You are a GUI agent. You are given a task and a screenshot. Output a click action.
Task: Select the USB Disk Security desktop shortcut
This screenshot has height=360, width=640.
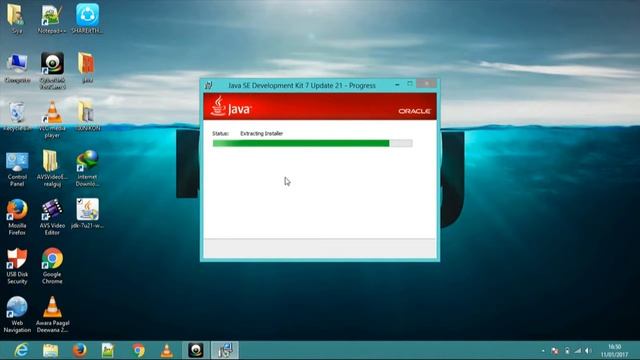pos(17,266)
